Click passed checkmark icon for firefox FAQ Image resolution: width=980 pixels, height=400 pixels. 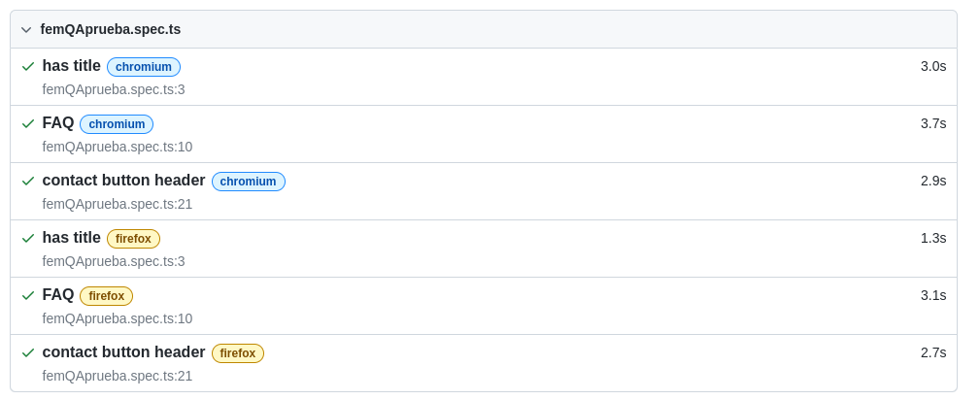coord(28,295)
